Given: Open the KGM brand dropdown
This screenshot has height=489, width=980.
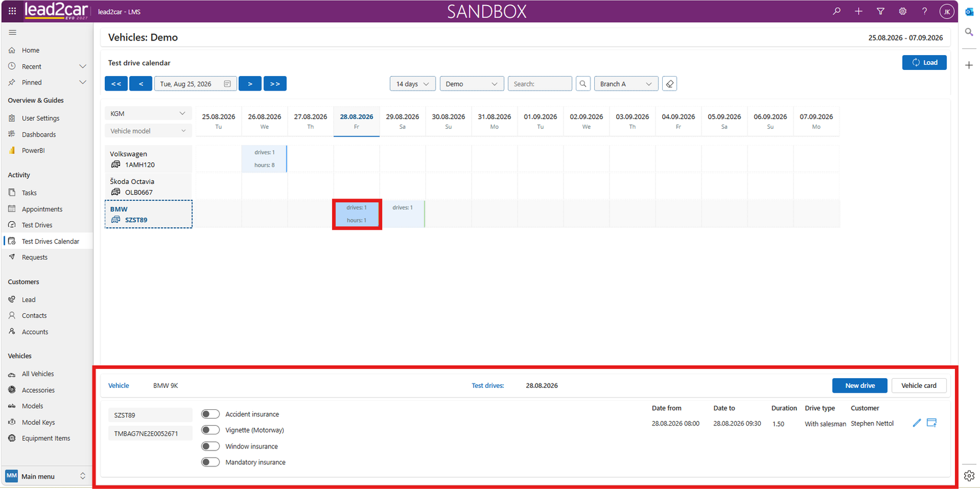Looking at the screenshot, I should pyautogui.click(x=148, y=113).
